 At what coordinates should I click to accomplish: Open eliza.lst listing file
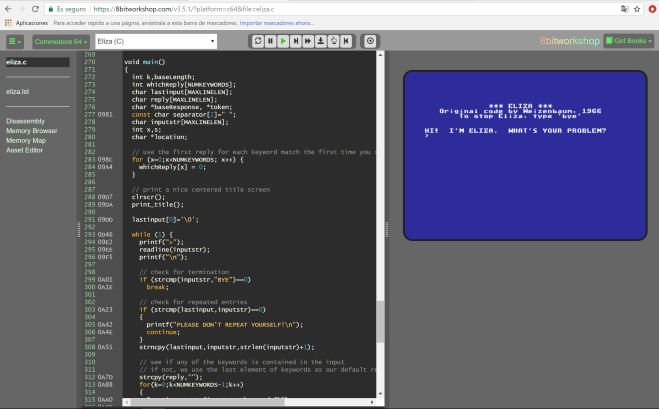18,91
